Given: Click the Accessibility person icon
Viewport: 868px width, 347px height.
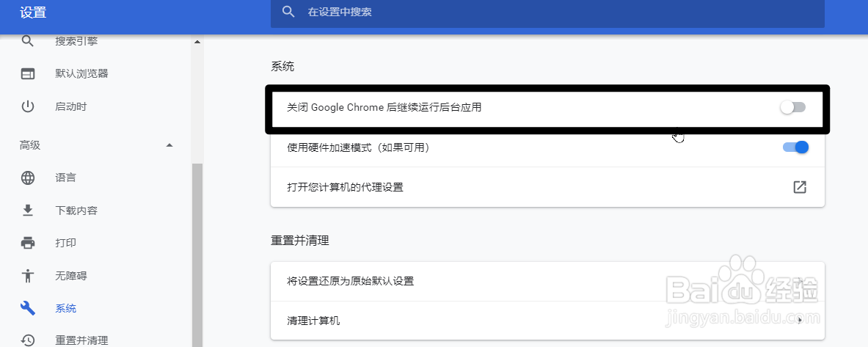Looking at the screenshot, I should (x=28, y=276).
